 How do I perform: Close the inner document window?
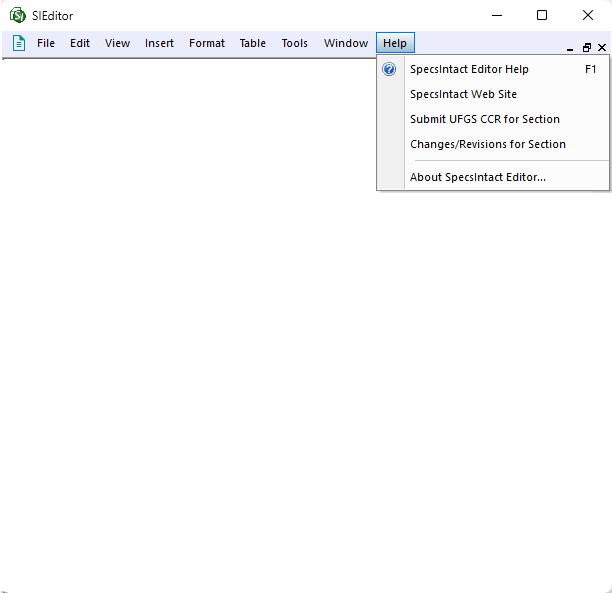[x=602, y=48]
